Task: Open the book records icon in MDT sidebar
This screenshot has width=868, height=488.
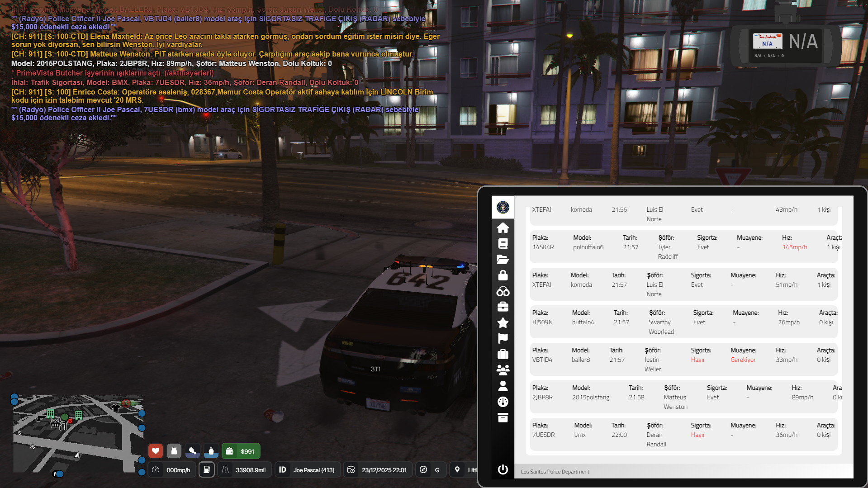Action: point(503,243)
